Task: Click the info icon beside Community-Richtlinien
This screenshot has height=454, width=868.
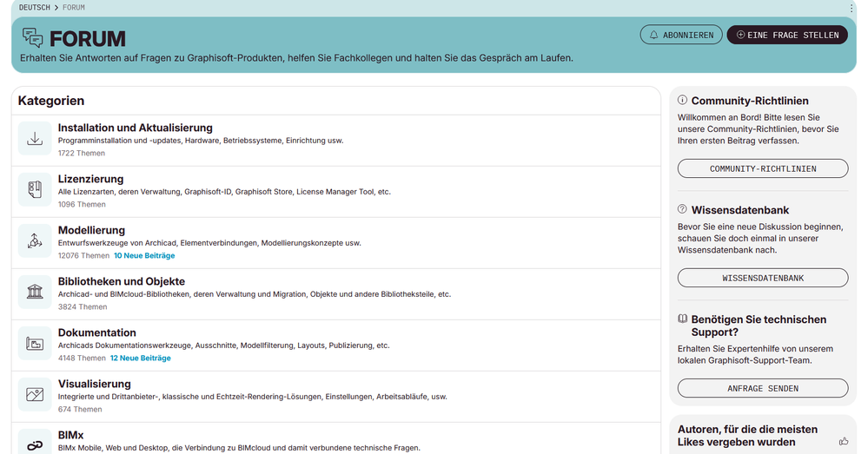Action: coord(683,100)
